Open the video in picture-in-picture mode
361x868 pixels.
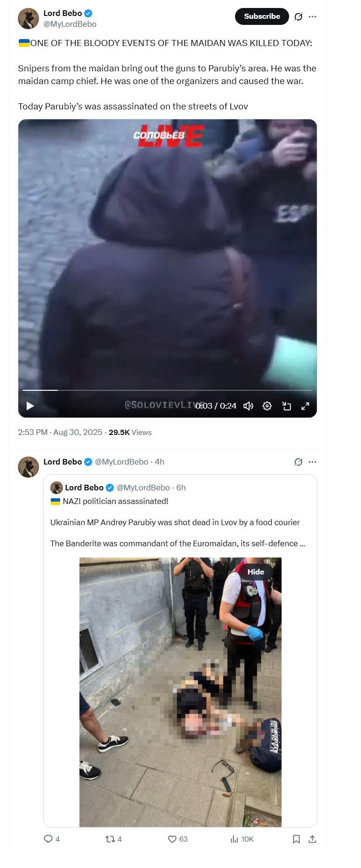pos(286,406)
